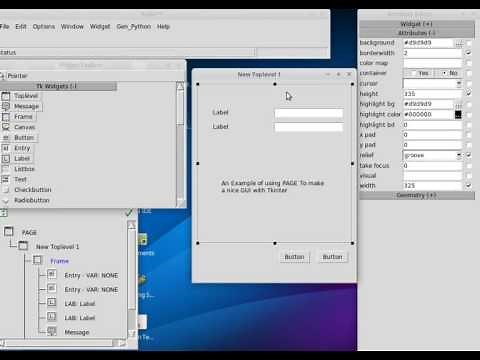The height and width of the screenshot is (360, 480).
Task: Toggle the width attribute checkbox
Action: [469, 186]
